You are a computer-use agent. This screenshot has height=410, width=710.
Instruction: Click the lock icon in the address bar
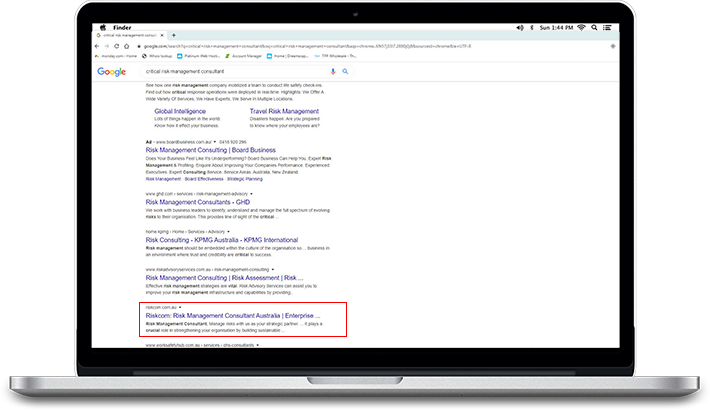click(x=139, y=46)
